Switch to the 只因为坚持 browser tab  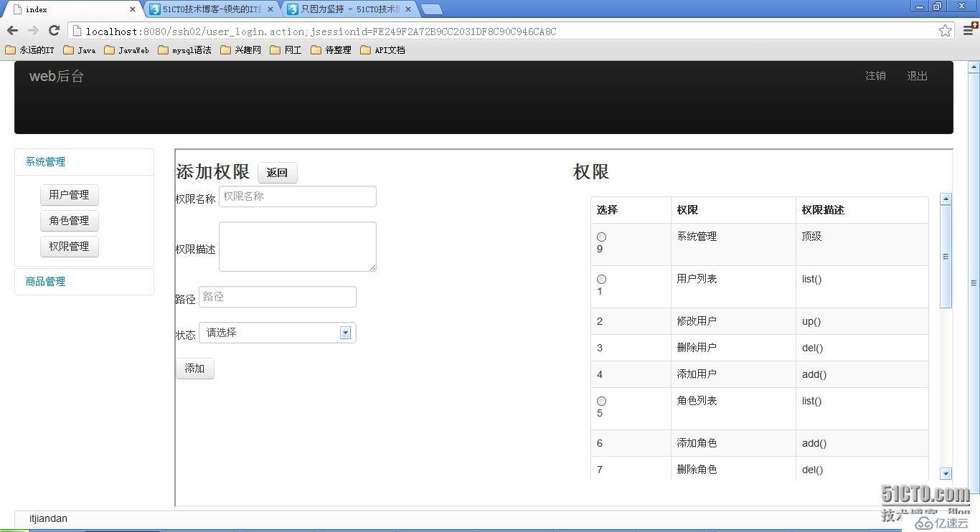pyautogui.click(x=350, y=9)
